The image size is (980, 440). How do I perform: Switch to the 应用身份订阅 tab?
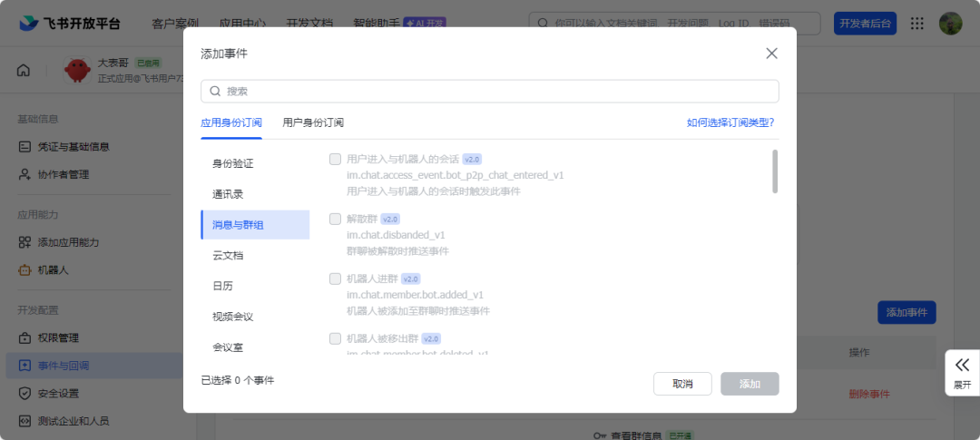(x=231, y=122)
